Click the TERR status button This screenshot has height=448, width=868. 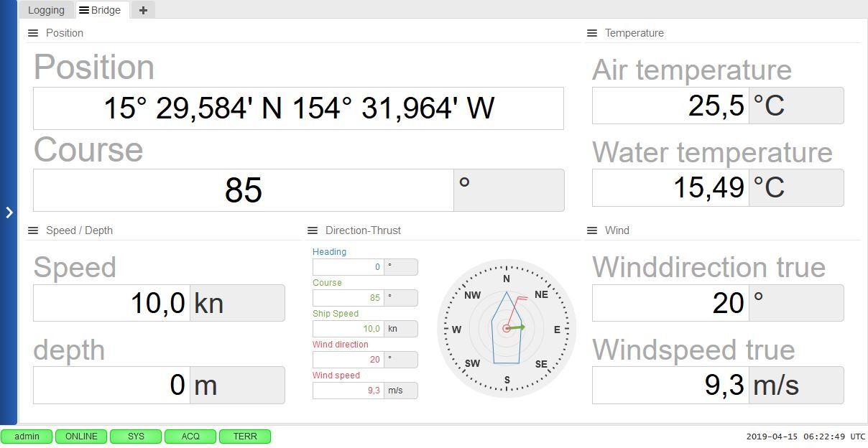point(245,436)
